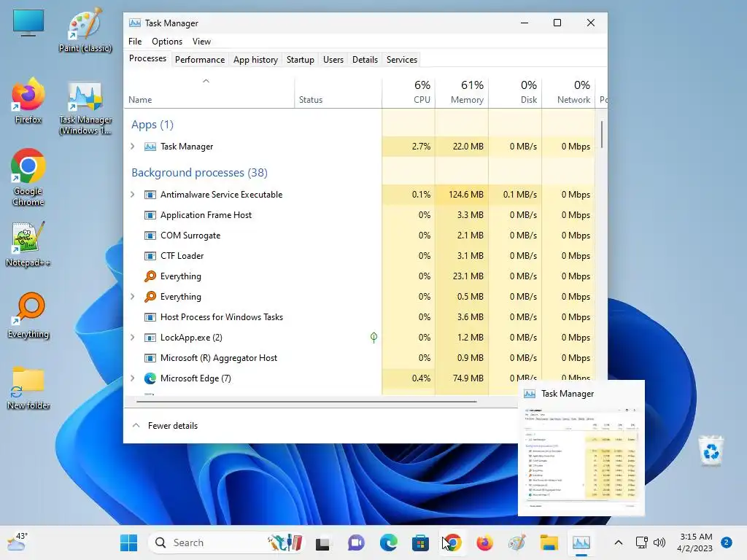Switch to the Startup tab
This screenshot has width=747, height=560.
(300, 60)
